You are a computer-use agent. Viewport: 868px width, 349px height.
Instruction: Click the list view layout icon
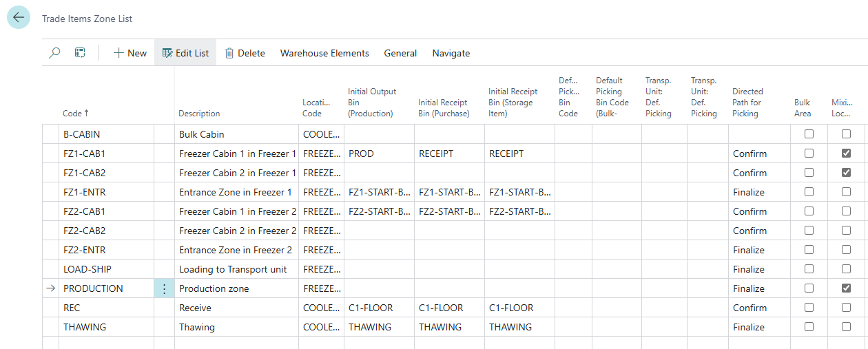point(80,53)
